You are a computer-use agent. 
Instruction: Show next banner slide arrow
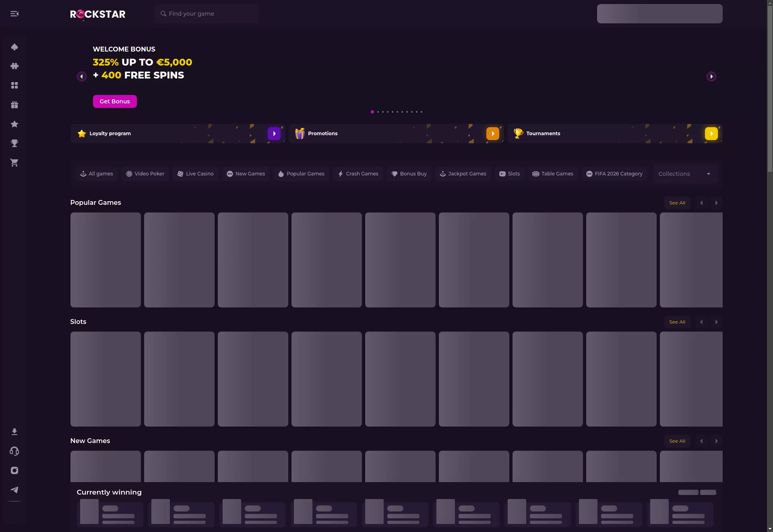point(711,76)
